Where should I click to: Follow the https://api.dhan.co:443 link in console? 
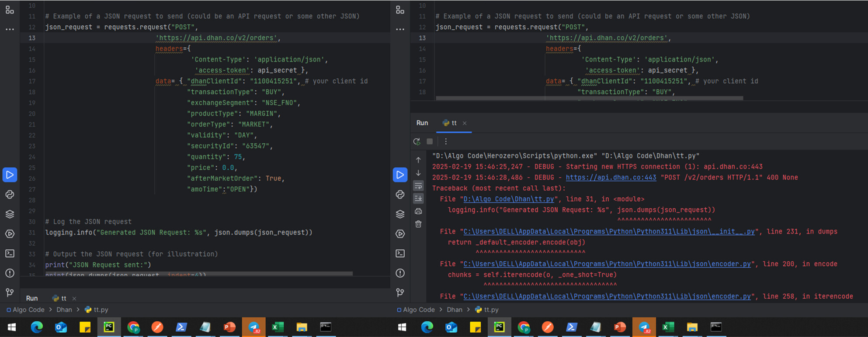pyautogui.click(x=611, y=178)
